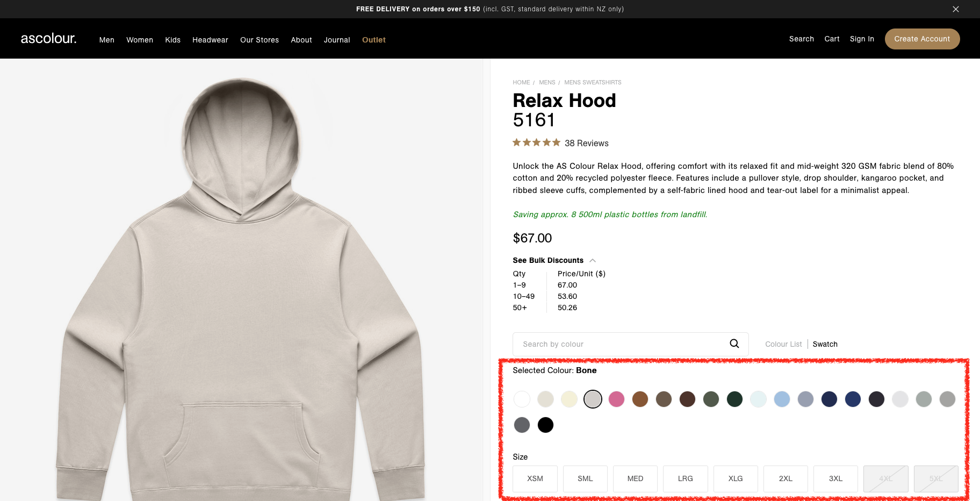980x501 pixels.
Task: Pick the white colour swatch
Action: point(522,399)
